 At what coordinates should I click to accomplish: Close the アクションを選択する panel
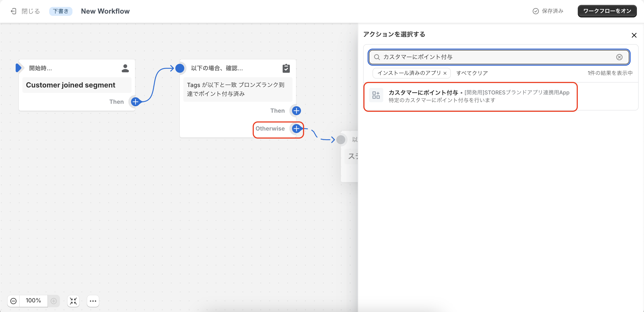pos(634,35)
